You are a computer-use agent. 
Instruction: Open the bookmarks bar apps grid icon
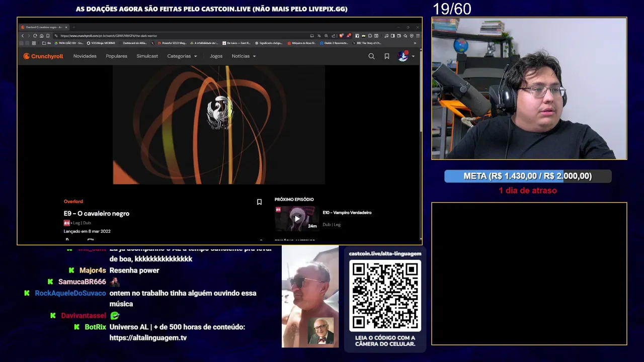tap(34, 43)
